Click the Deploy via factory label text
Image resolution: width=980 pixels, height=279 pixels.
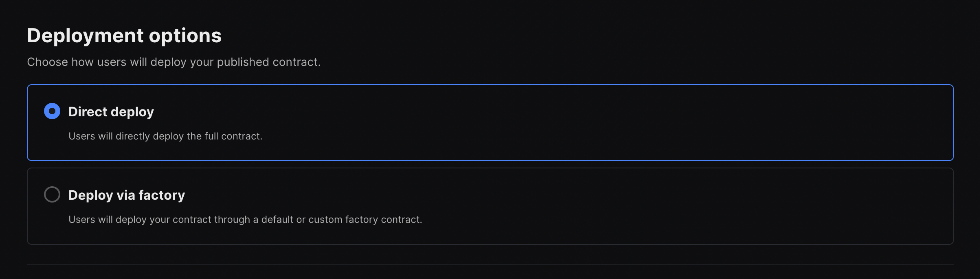click(x=126, y=195)
